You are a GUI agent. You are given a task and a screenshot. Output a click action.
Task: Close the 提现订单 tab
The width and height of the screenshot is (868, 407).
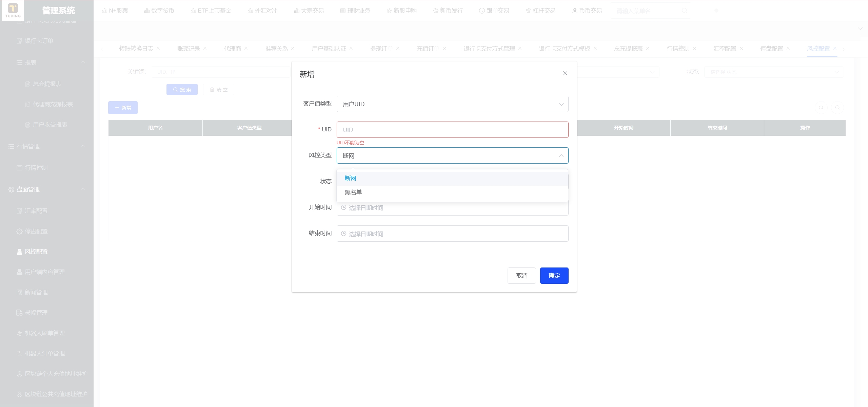tap(398, 49)
